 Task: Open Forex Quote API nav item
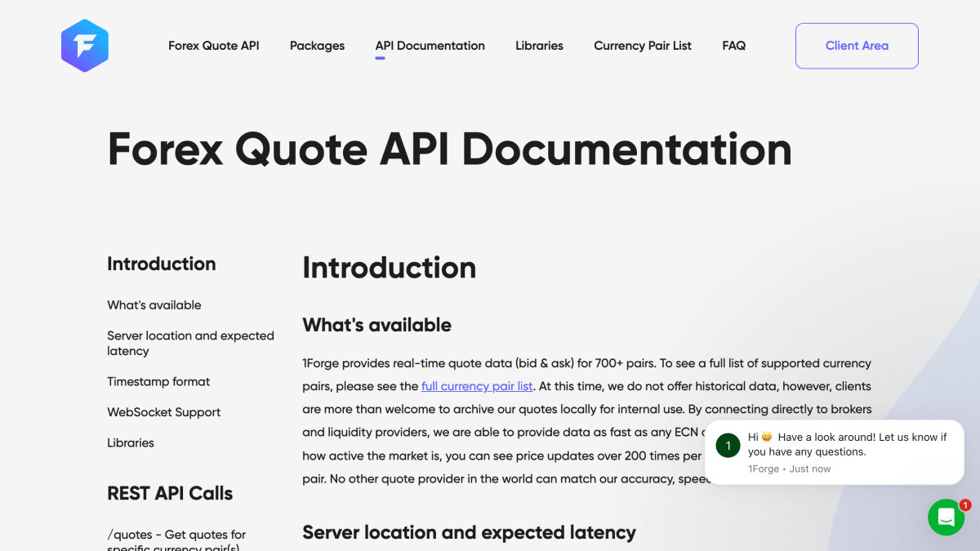(x=214, y=46)
